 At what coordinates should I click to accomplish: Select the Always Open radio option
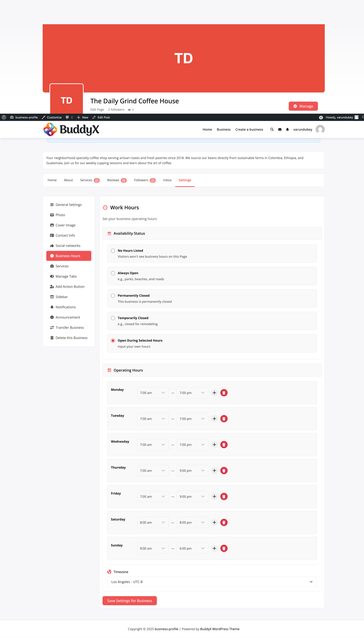point(113,273)
